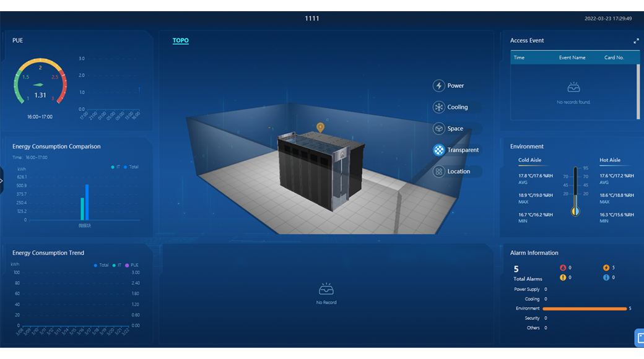Toggle the IT legend in Energy Consumption Comparison
This screenshot has height=359, width=644.
pyautogui.click(x=115, y=167)
